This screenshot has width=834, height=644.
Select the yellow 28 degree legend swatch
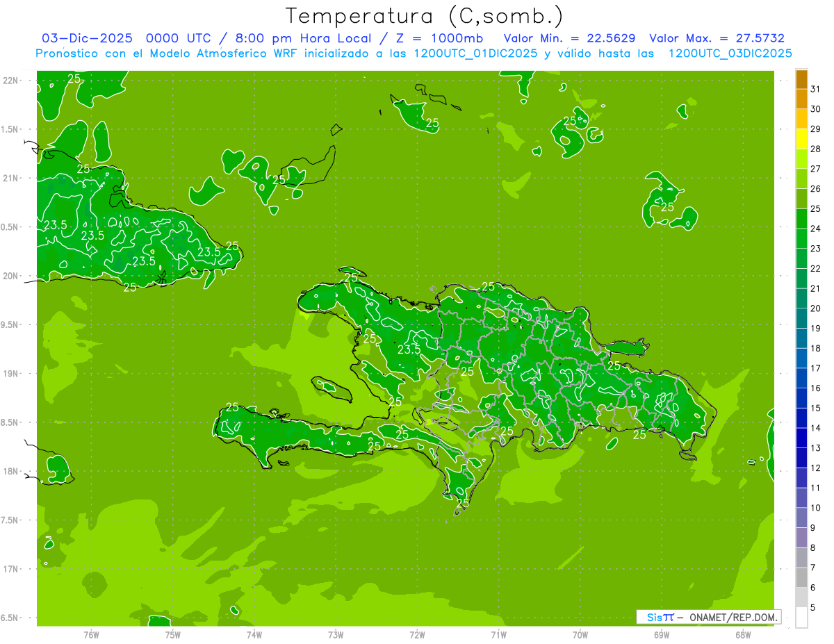(x=801, y=140)
